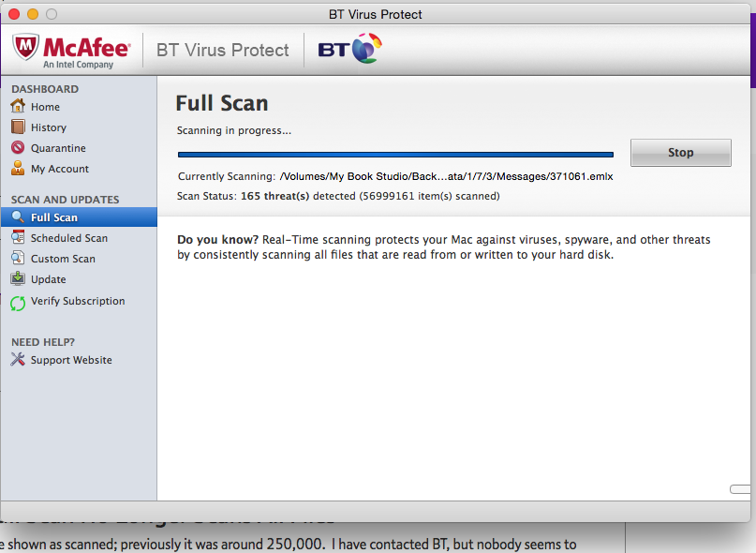
Task: Click the Full Scan magnifier icon
Action: click(18, 217)
